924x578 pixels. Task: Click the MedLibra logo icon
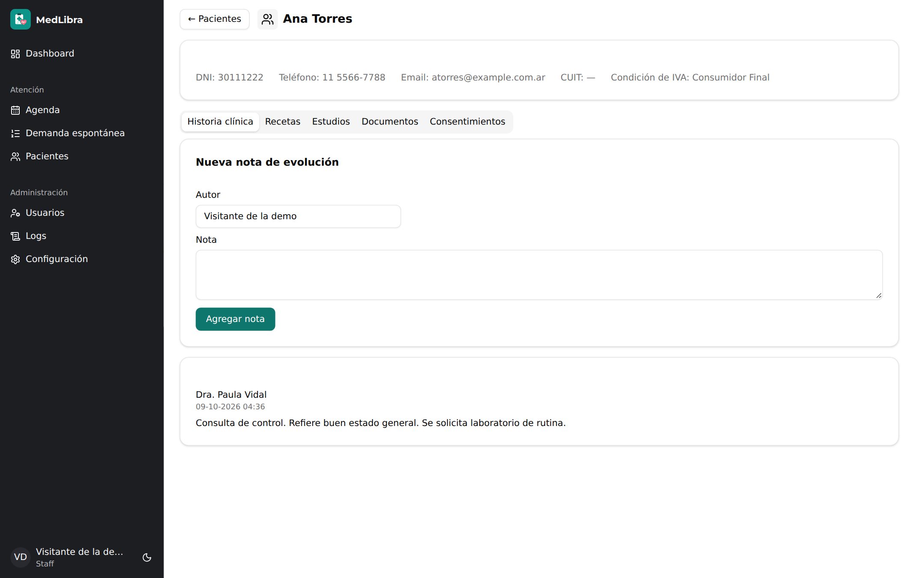[20, 19]
